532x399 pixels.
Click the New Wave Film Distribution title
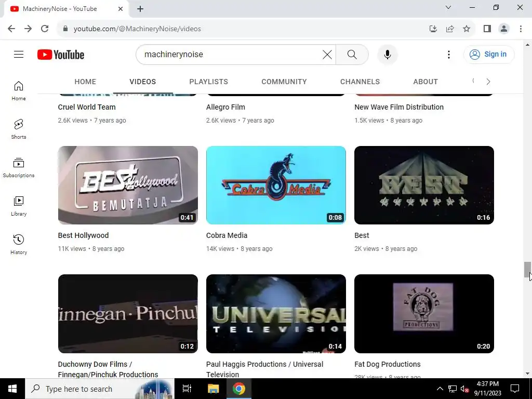click(x=399, y=107)
